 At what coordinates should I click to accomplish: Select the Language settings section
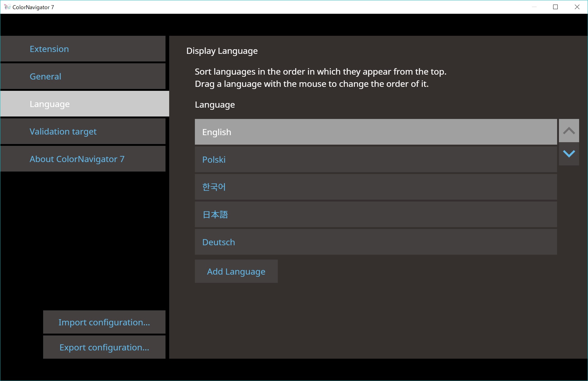pos(84,104)
